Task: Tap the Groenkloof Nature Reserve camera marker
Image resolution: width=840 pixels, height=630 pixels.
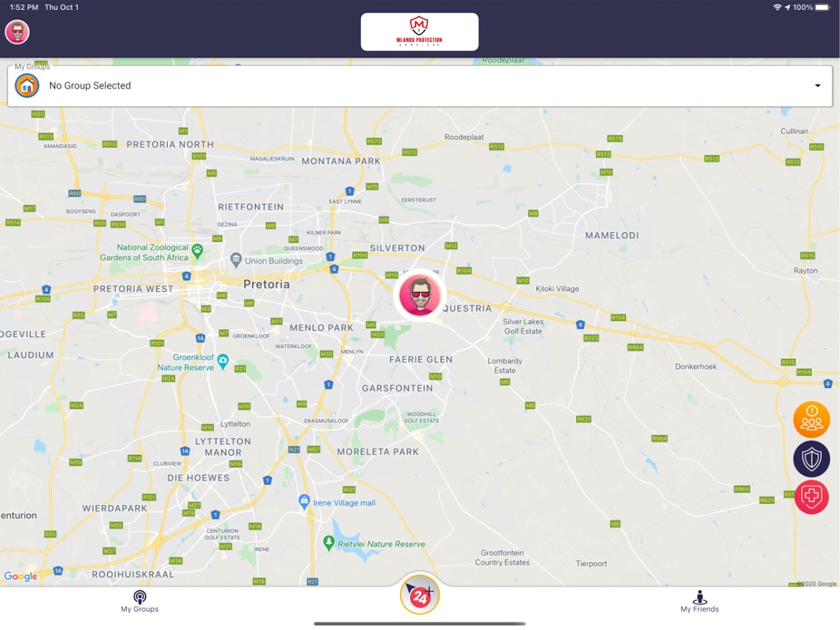Action: pos(223,361)
